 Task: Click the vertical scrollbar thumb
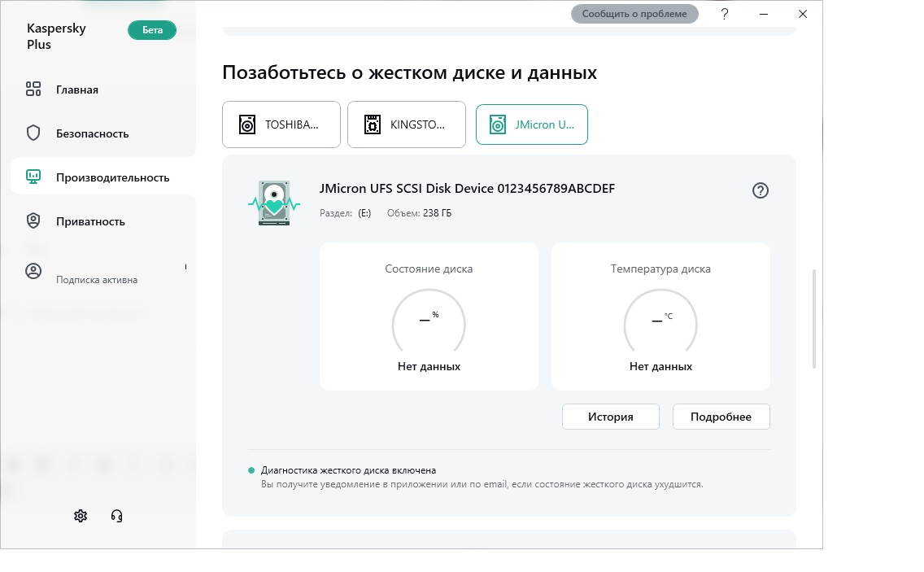[x=814, y=319]
